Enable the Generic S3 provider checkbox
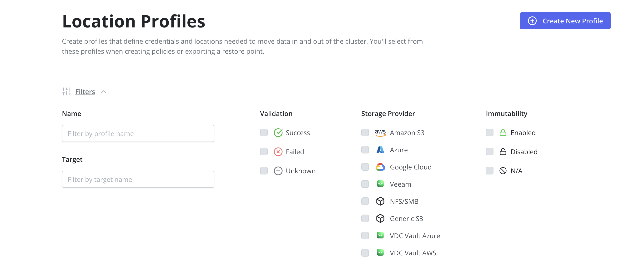The height and width of the screenshot is (274, 644). pos(365,218)
